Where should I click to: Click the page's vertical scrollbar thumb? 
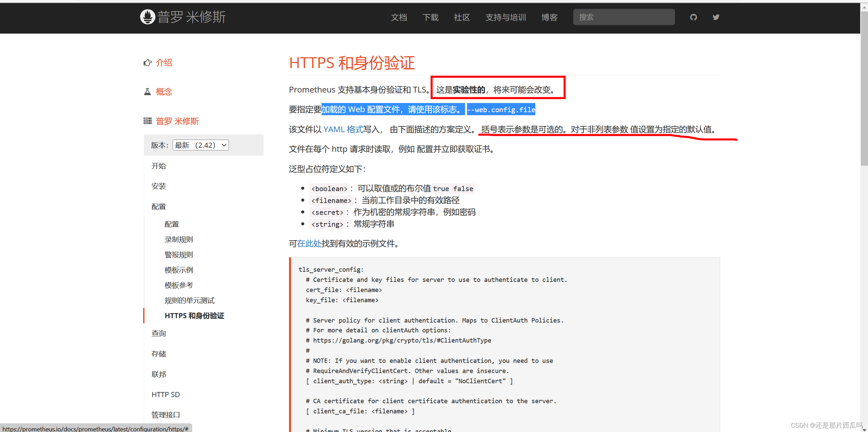tap(864, 89)
